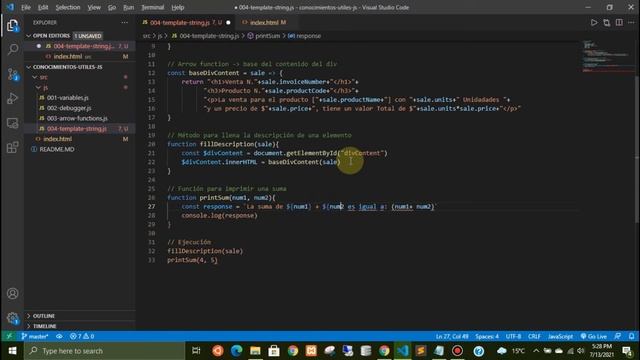The height and width of the screenshot is (360, 640).
Task: Open the Manage gear icon
Action: [12, 318]
